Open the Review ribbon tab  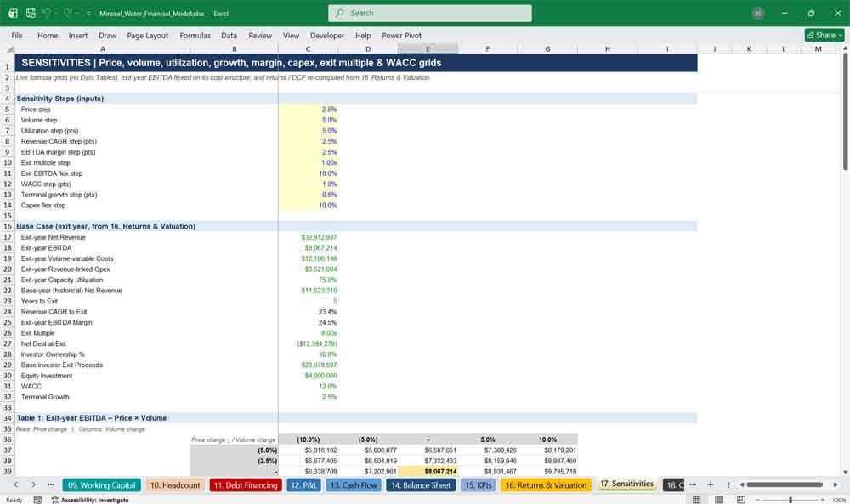[x=260, y=35]
